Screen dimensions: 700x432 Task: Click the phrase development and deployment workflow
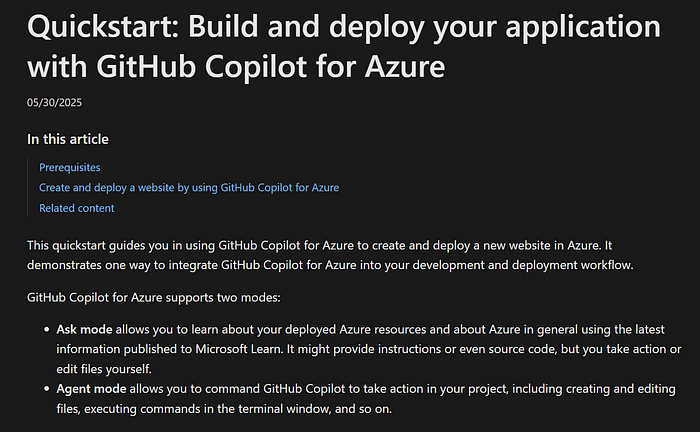click(x=522, y=265)
